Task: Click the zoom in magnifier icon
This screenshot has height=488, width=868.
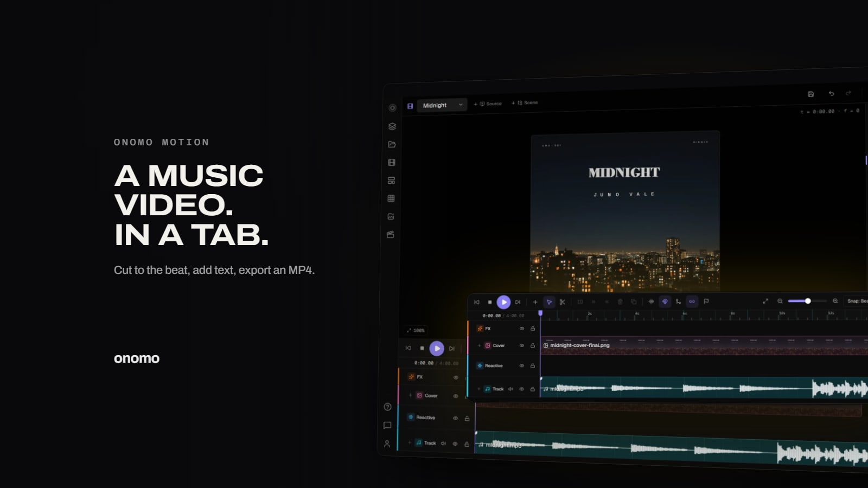Action: pyautogui.click(x=835, y=301)
